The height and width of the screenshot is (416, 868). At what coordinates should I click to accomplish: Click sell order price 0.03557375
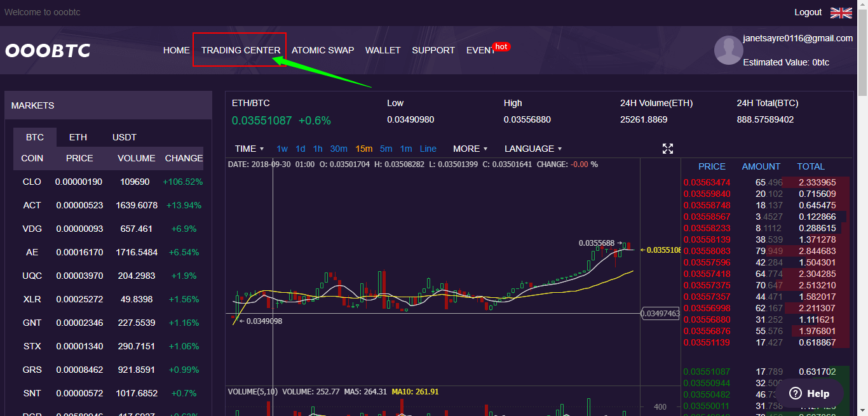tap(707, 285)
